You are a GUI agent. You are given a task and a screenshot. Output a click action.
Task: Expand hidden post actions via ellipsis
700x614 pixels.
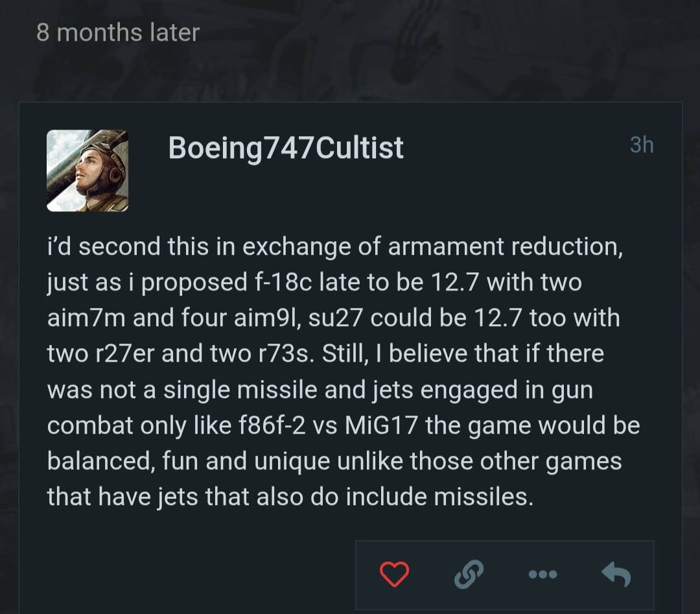point(542,574)
